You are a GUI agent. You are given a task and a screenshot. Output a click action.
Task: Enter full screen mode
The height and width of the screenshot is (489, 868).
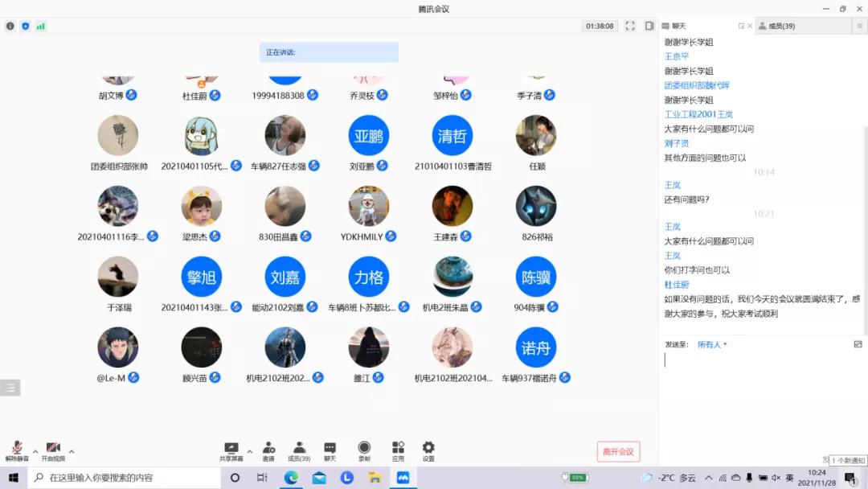[630, 26]
